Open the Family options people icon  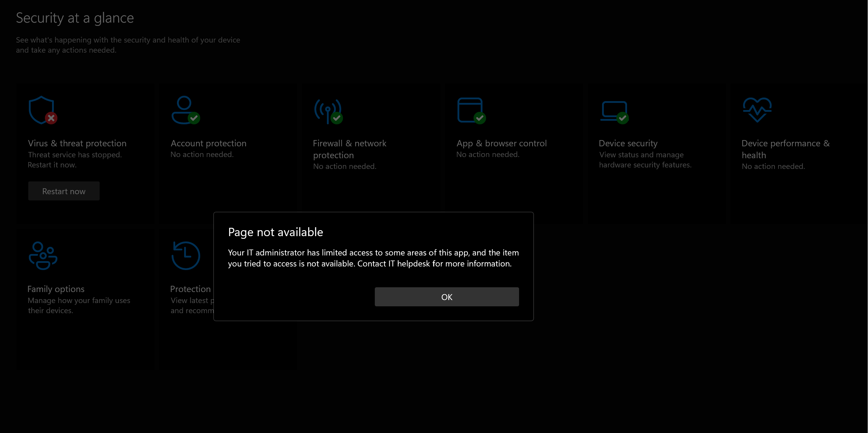tap(43, 255)
